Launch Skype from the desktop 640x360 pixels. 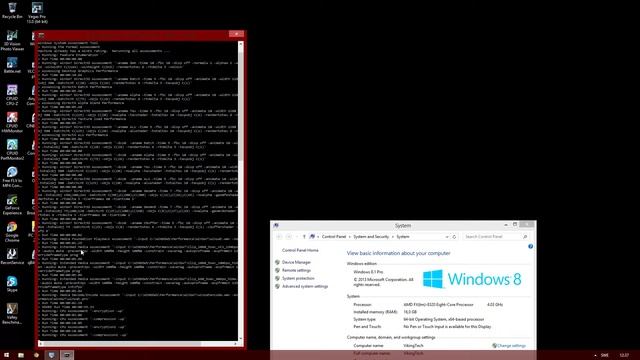tap(12, 284)
